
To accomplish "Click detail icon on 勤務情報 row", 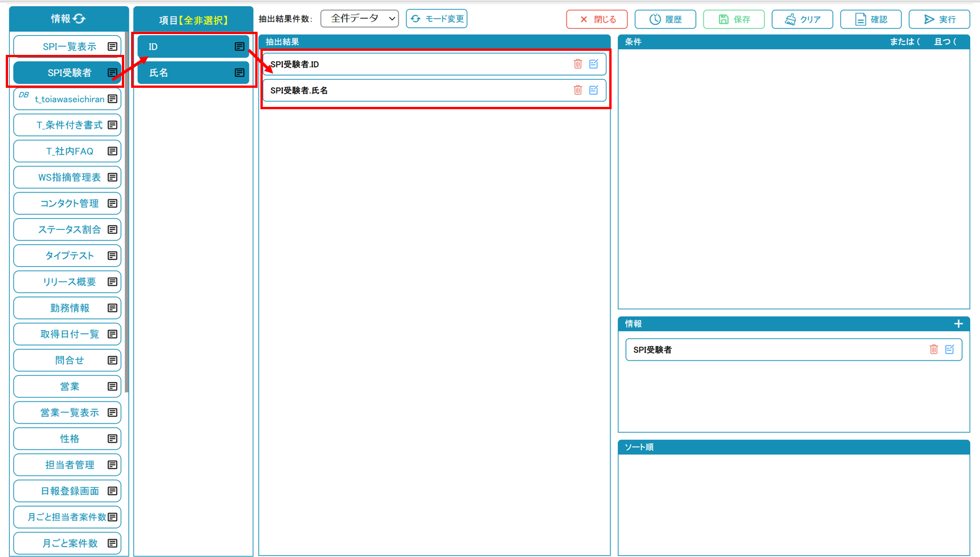I will coord(113,308).
